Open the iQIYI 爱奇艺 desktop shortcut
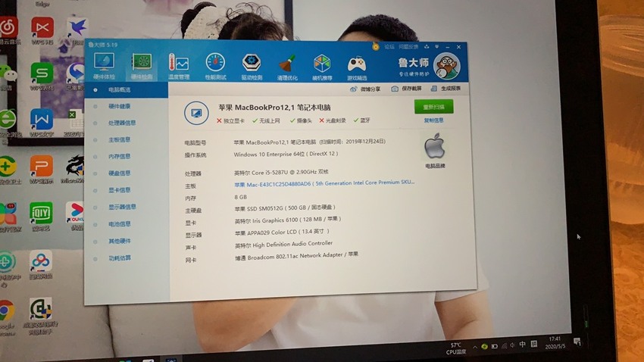This screenshot has height=362, width=644. (41, 216)
